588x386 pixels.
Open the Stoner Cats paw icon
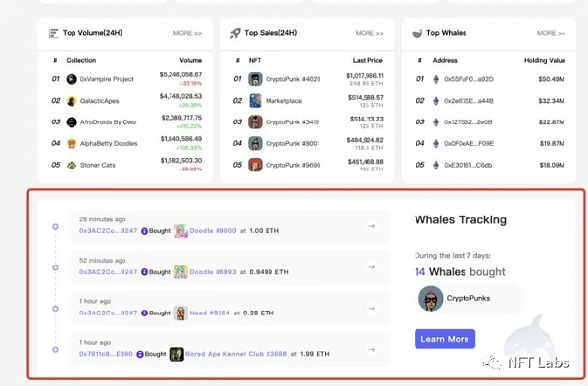tap(72, 165)
